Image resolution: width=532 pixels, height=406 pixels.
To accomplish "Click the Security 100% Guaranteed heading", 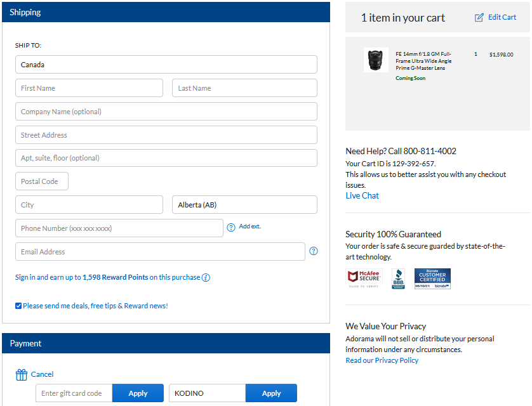I will pyautogui.click(x=393, y=234).
